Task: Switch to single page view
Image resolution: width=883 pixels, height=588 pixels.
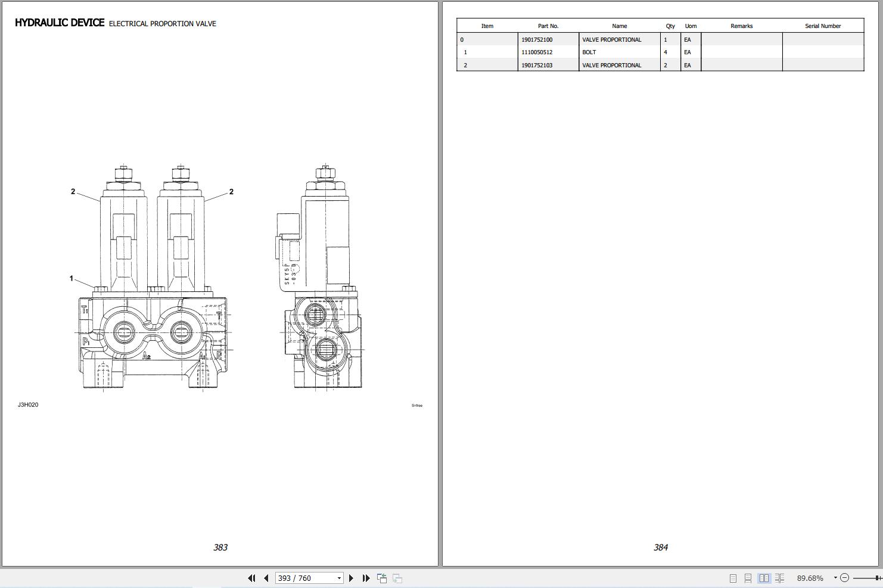Action: (733, 578)
